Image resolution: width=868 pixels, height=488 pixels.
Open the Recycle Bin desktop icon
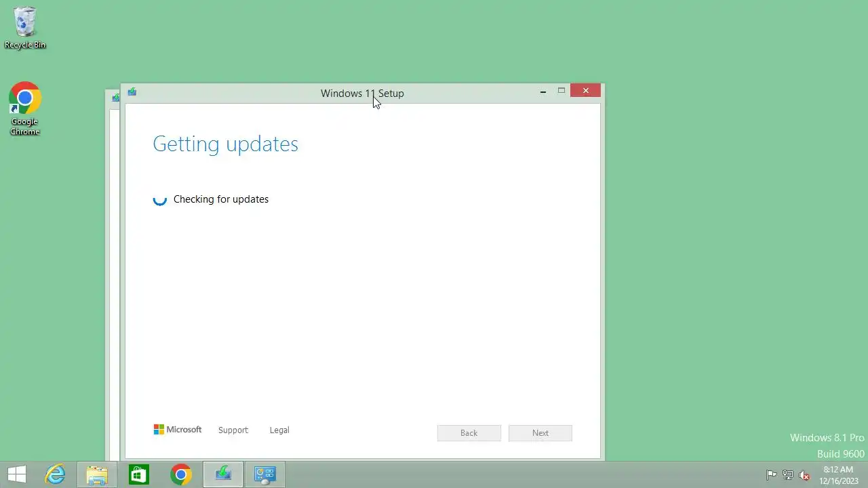(25, 28)
